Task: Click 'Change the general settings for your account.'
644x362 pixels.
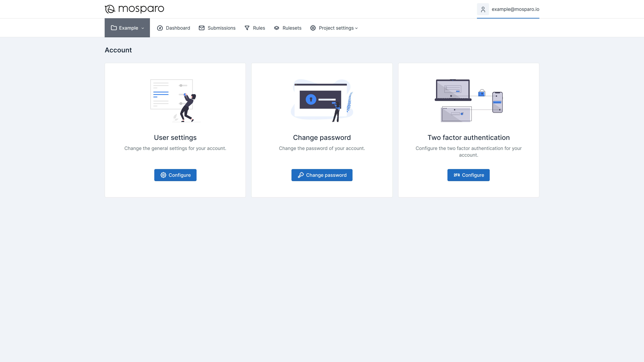Action: pyautogui.click(x=175, y=148)
